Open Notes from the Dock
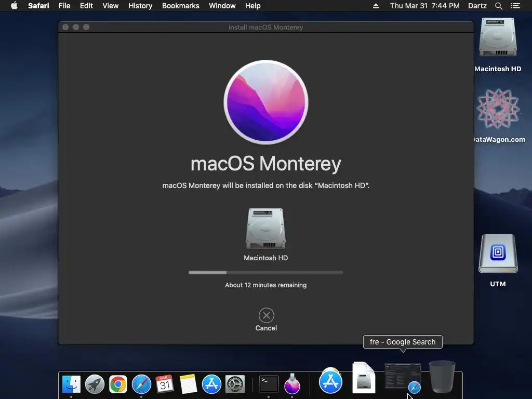Viewport: 532px width, 399px height. pos(188,384)
